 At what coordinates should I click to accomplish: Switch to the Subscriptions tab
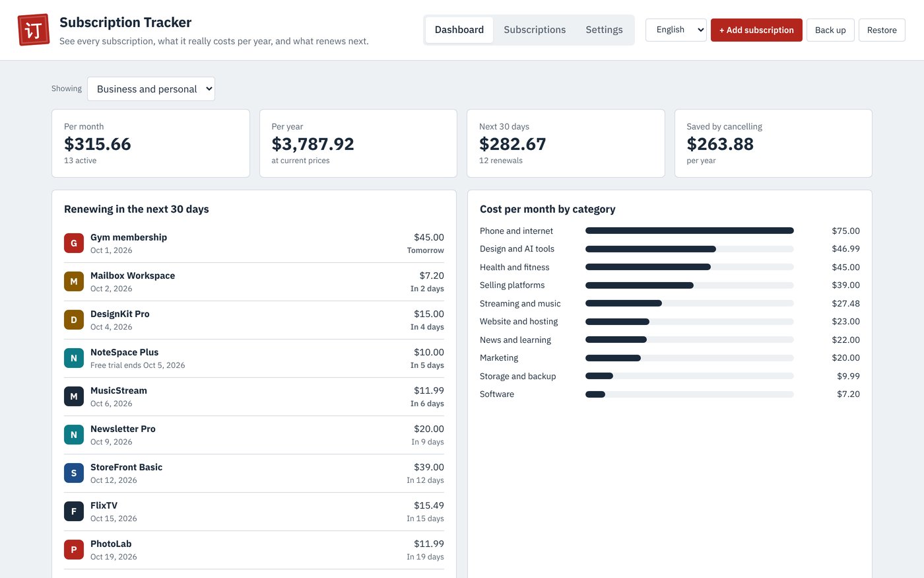coord(535,30)
